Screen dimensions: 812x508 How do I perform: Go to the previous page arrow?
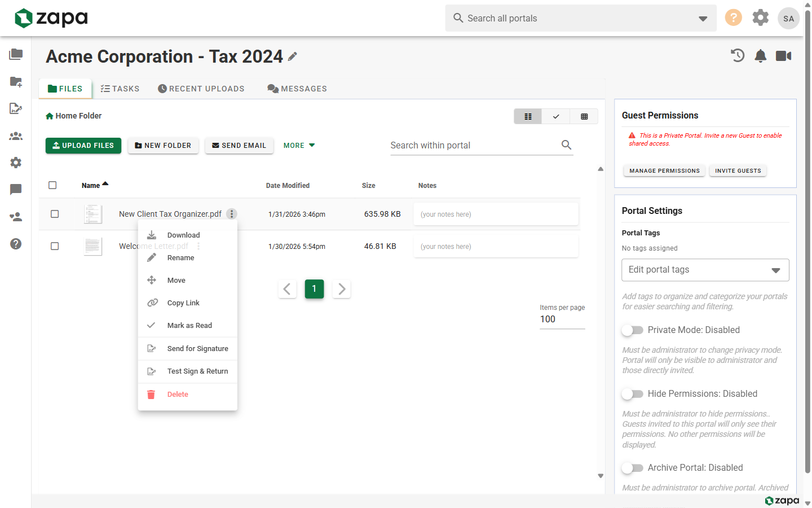287,289
